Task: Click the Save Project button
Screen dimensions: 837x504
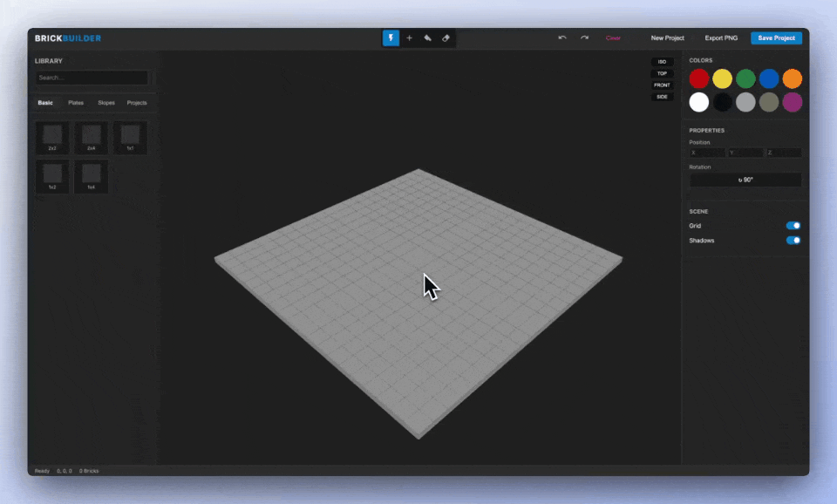Action: [x=776, y=38]
